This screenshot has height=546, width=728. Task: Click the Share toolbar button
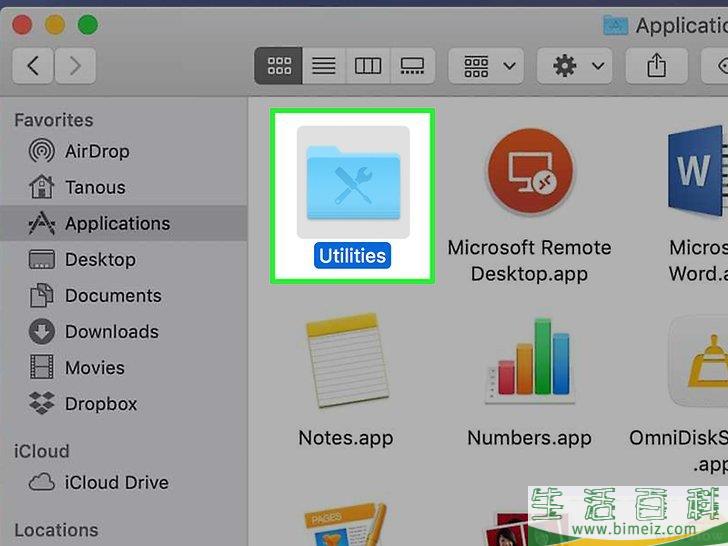(x=656, y=66)
